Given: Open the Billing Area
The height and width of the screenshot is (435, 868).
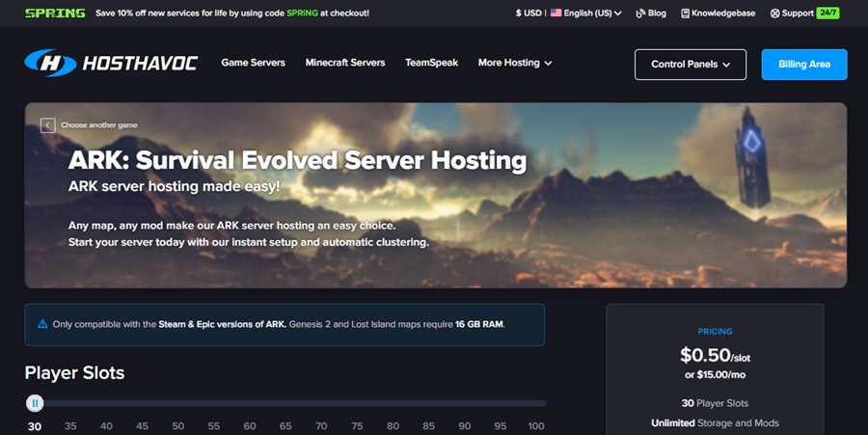Looking at the screenshot, I should 804,65.
